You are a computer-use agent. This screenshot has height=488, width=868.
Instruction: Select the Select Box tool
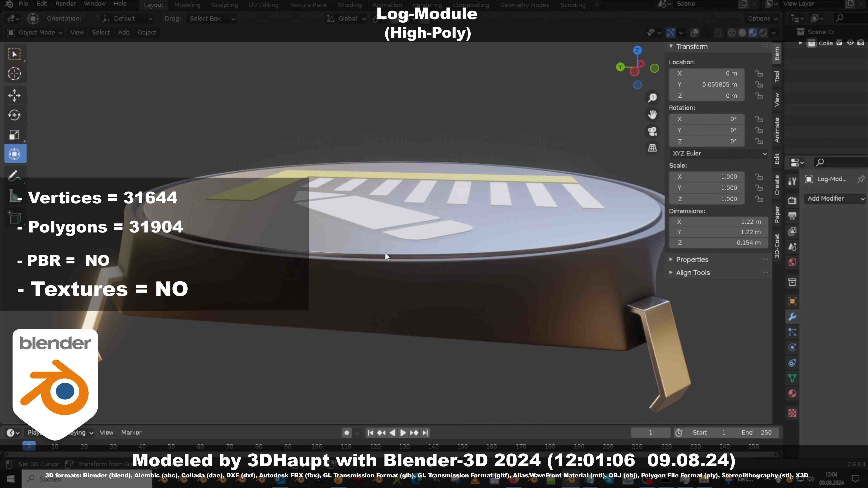(x=14, y=54)
